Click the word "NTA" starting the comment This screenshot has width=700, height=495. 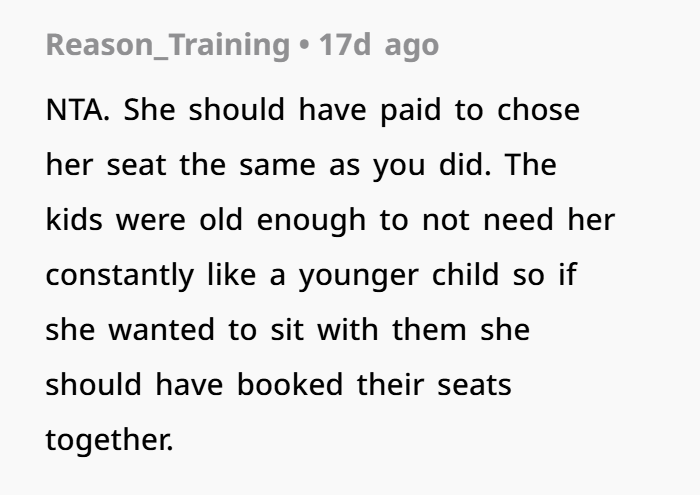tap(77, 110)
